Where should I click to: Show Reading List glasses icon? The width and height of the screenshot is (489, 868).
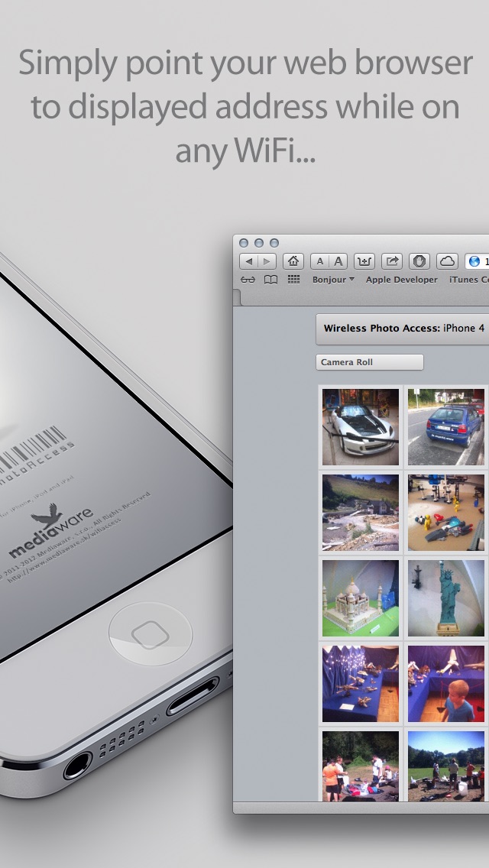pos(248,280)
